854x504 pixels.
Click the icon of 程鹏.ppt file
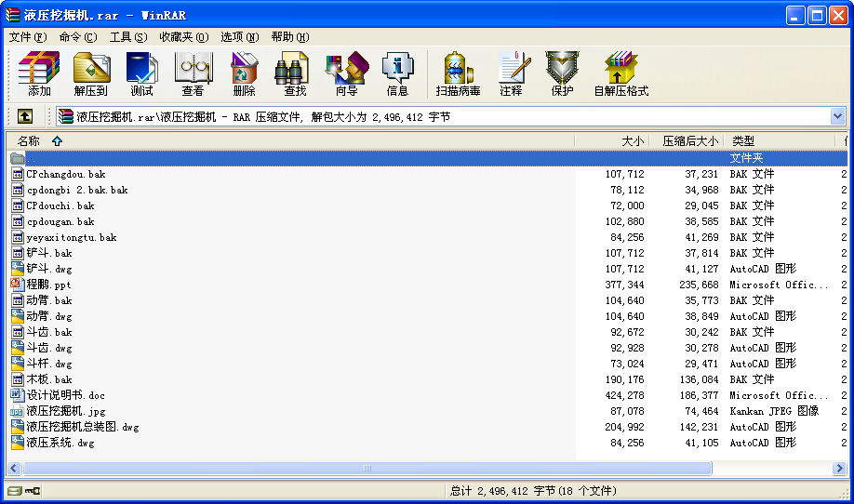tap(18, 285)
